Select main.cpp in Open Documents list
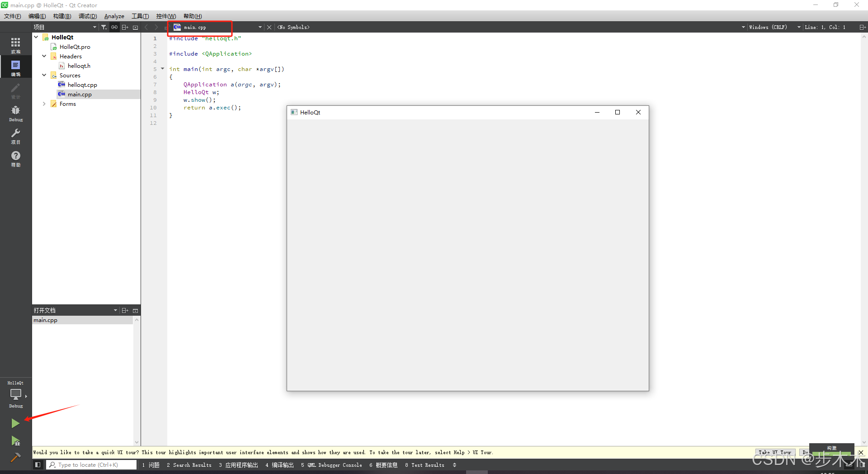868x474 pixels. pyautogui.click(x=83, y=320)
